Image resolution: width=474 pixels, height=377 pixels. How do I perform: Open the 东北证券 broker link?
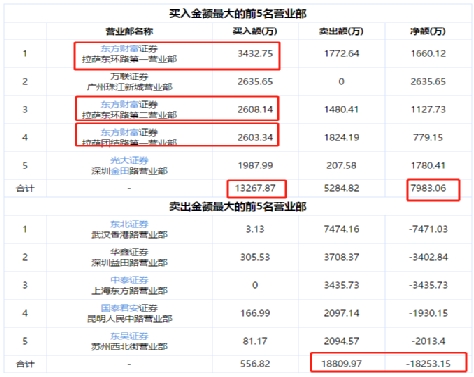point(129,224)
